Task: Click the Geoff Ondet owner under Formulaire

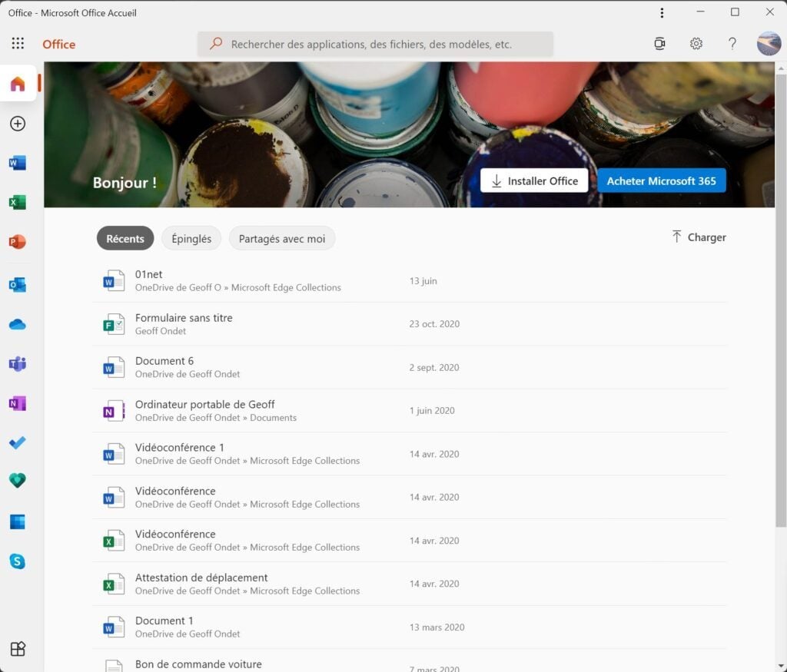Action: click(161, 331)
